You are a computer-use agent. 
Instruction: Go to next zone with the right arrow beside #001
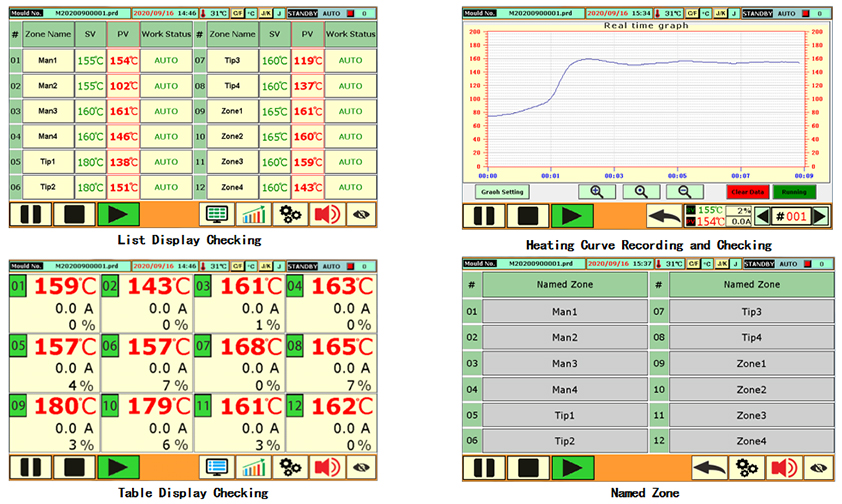[x=820, y=216]
